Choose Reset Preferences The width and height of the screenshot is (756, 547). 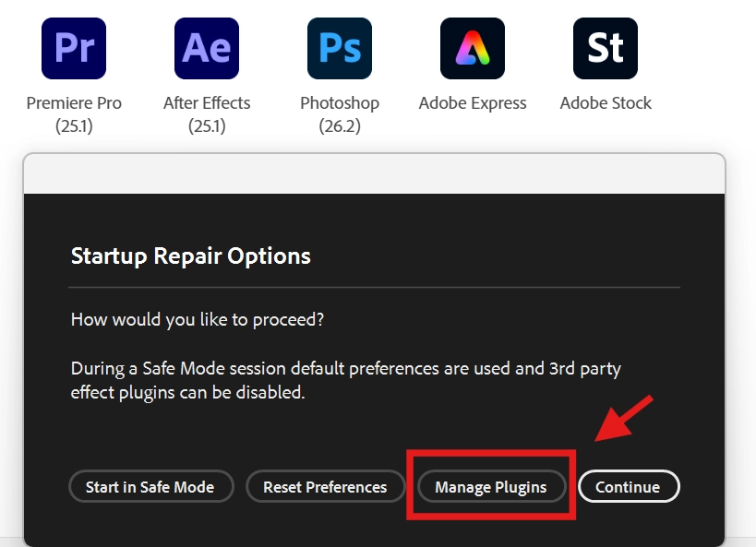coord(326,487)
